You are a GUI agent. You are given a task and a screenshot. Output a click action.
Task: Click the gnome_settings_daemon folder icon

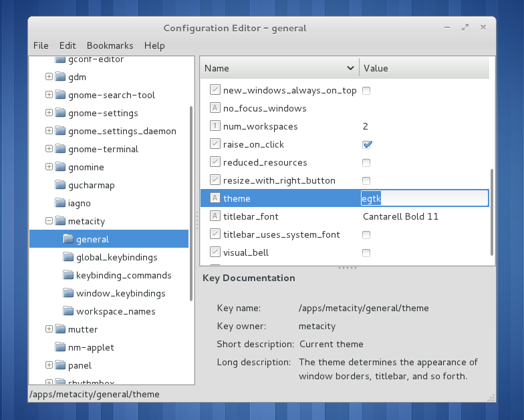(60, 131)
